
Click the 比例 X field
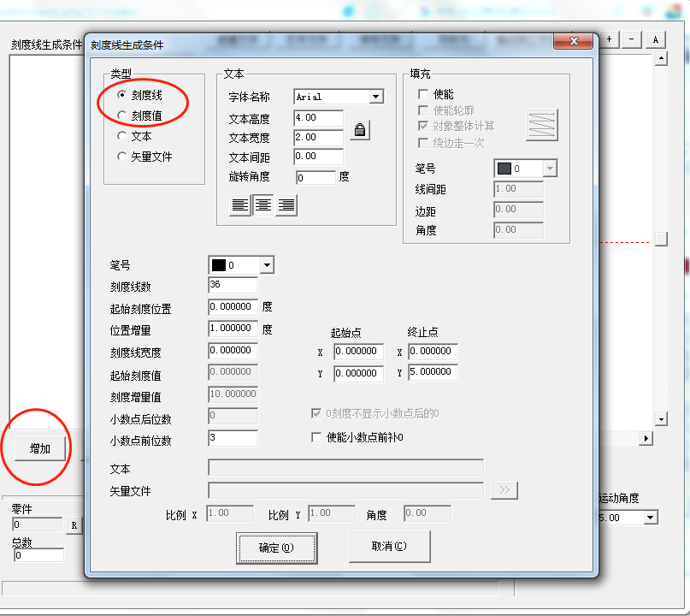pos(230,513)
